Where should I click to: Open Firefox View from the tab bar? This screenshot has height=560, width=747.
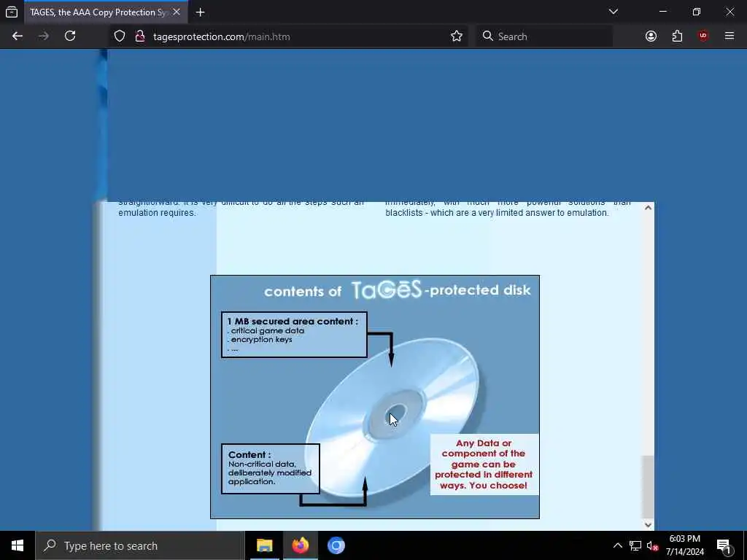click(12, 12)
